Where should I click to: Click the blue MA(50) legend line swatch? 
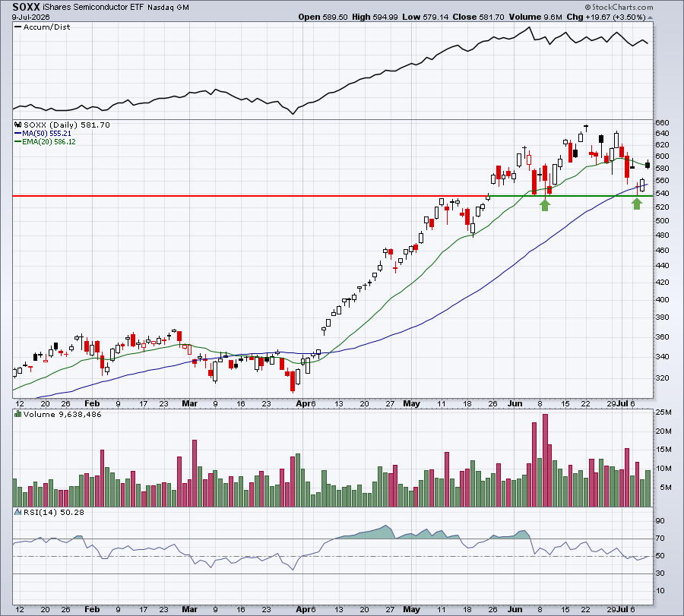coord(18,134)
